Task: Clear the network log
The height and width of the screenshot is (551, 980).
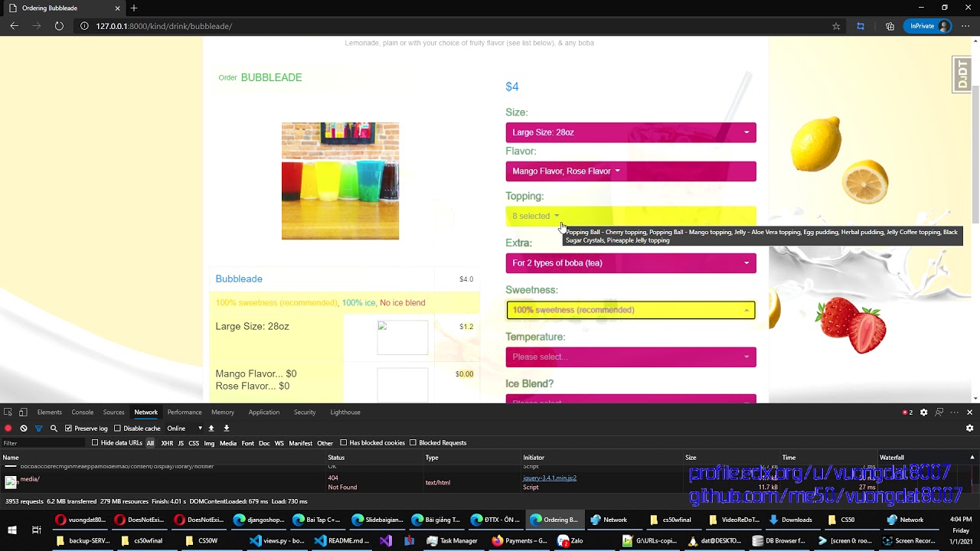Action: (x=24, y=428)
